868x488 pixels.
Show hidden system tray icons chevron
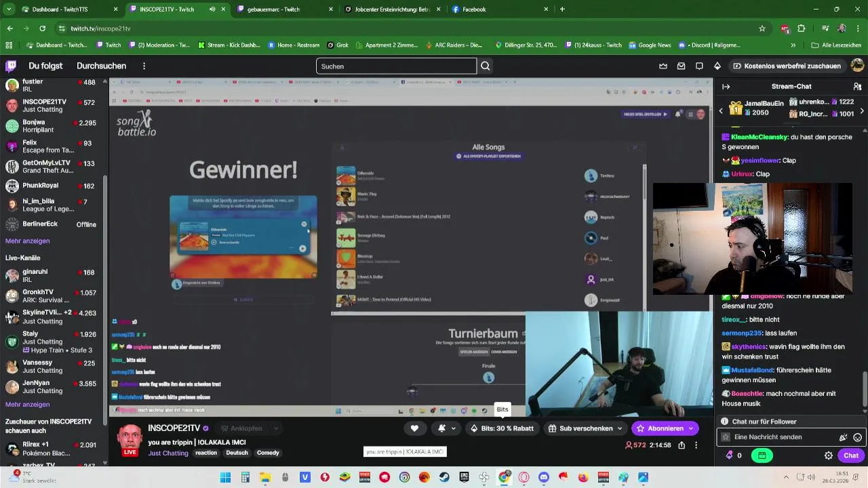click(787, 477)
